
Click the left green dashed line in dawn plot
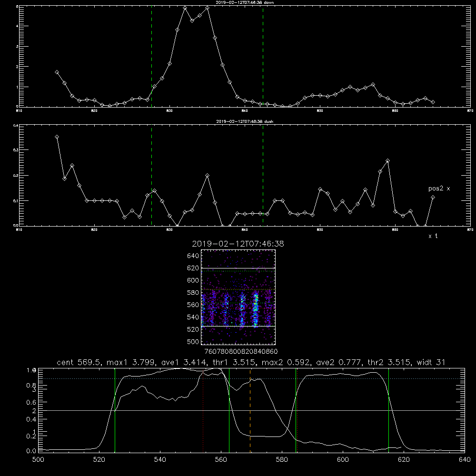(151, 56)
